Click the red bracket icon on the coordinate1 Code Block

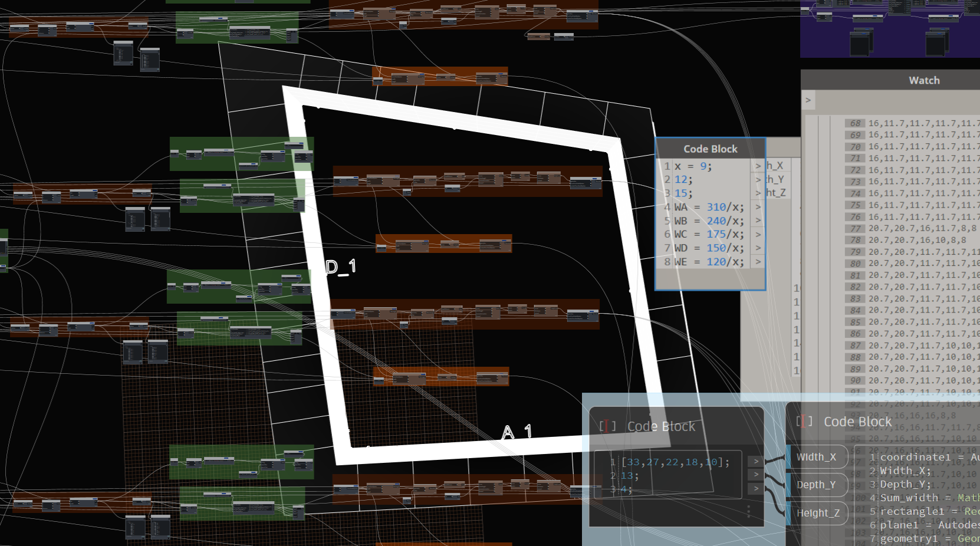point(803,421)
